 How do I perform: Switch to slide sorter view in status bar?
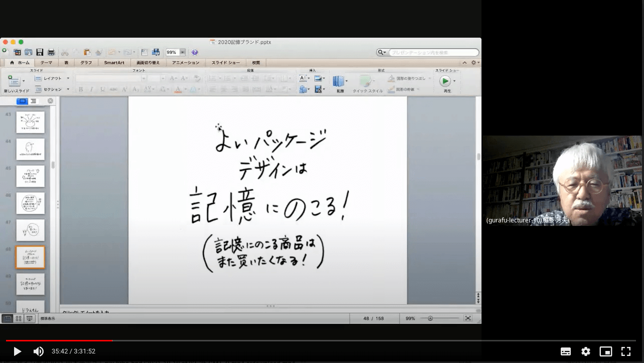pos(19,318)
